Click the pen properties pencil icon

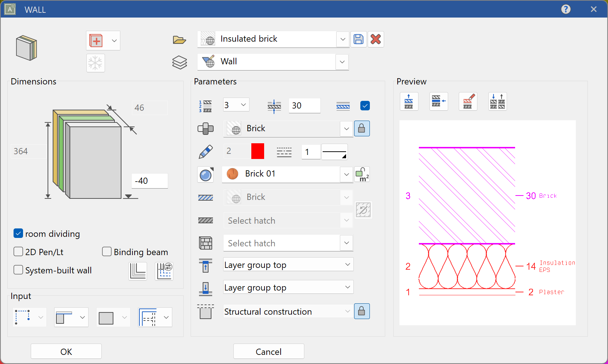click(x=206, y=151)
